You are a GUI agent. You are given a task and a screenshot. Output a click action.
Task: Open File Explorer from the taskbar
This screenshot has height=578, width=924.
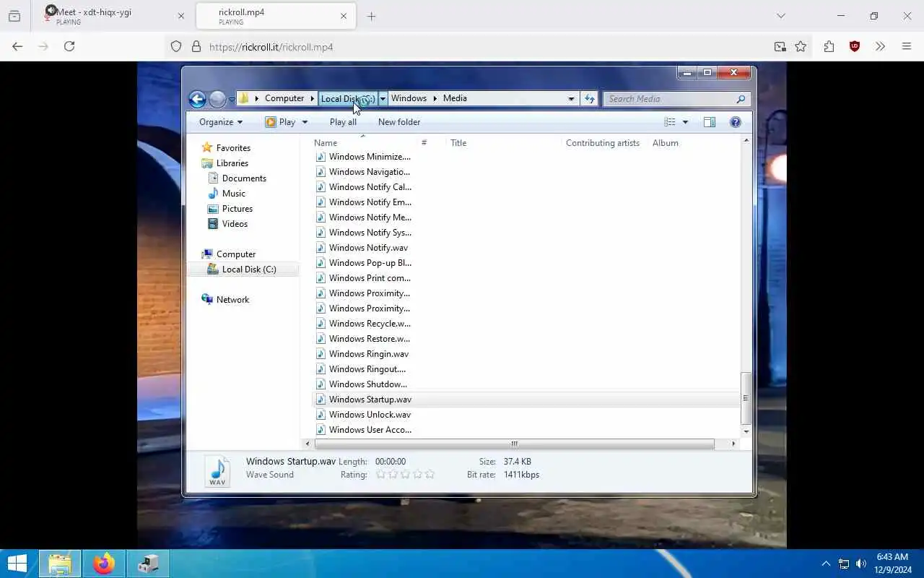click(x=60, y=564)
